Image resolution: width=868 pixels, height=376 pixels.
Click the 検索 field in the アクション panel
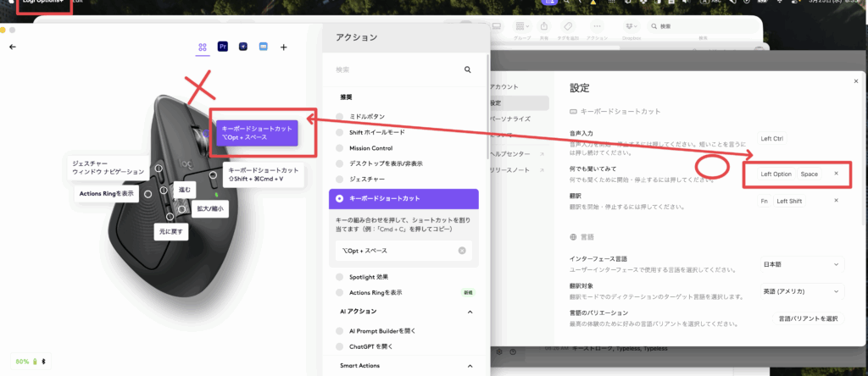pos(394,70)
